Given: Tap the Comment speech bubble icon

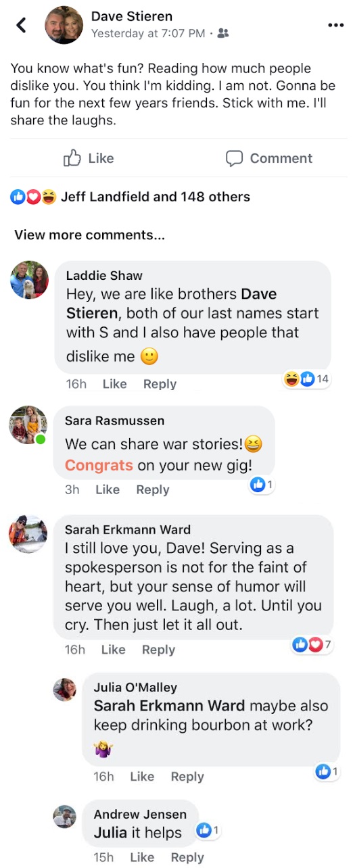Looking at the screenshot, I should [x=234, y=158].
